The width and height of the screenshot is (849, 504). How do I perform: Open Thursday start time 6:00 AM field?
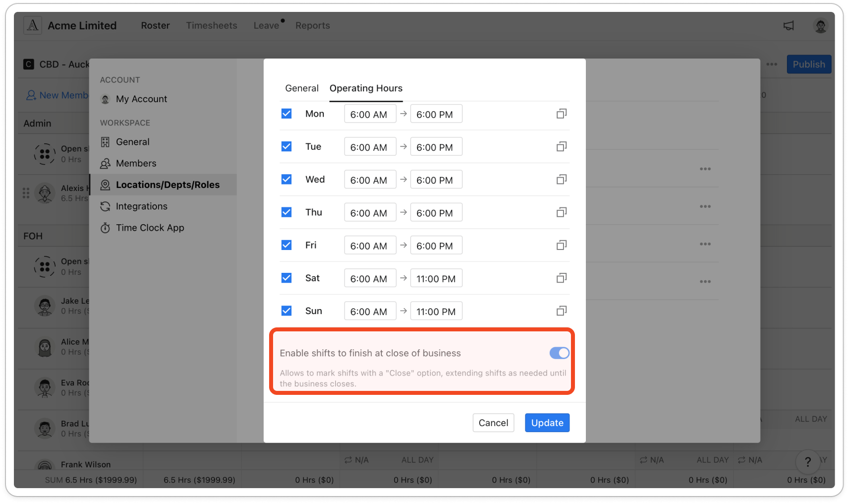370,212
